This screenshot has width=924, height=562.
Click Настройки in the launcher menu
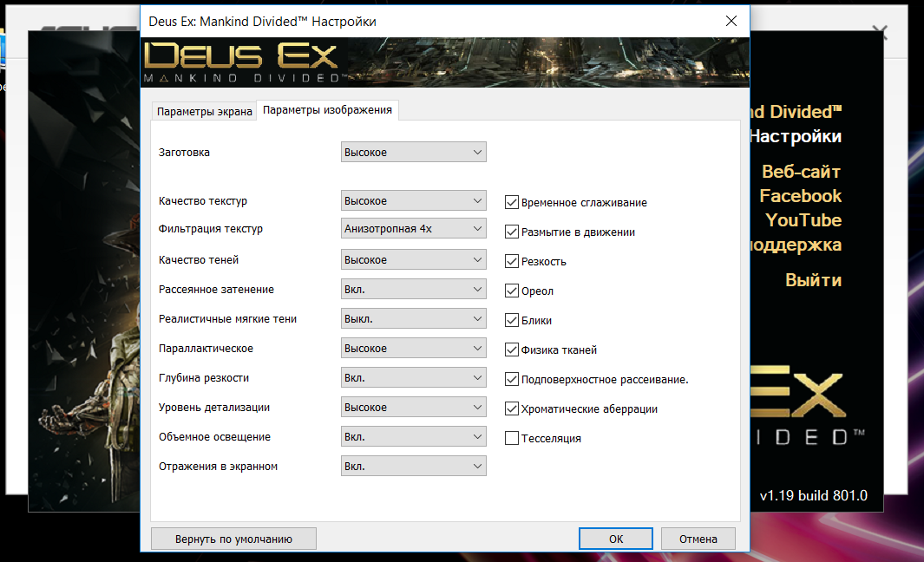click(796, 136)
